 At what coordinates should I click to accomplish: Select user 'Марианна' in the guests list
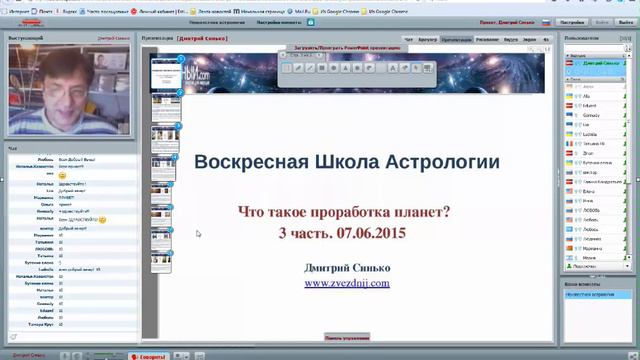click(596, 249)
